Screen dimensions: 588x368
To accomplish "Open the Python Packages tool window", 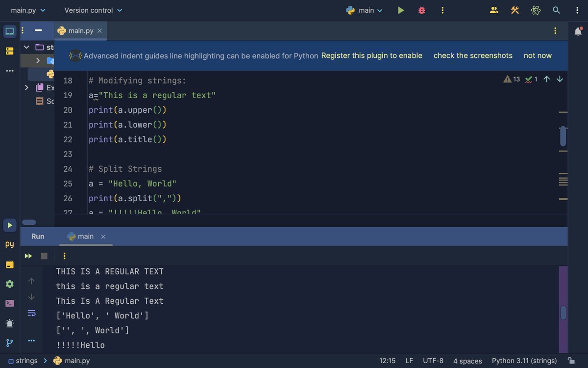I will (10, 244).
